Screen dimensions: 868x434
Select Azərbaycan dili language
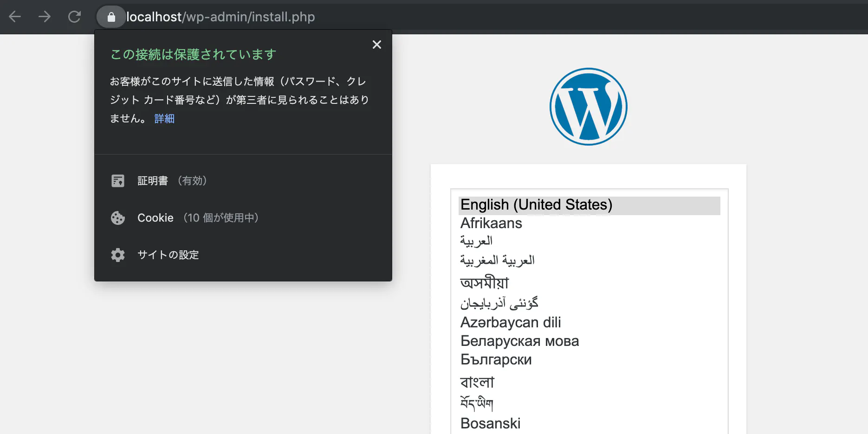point(511,322)
